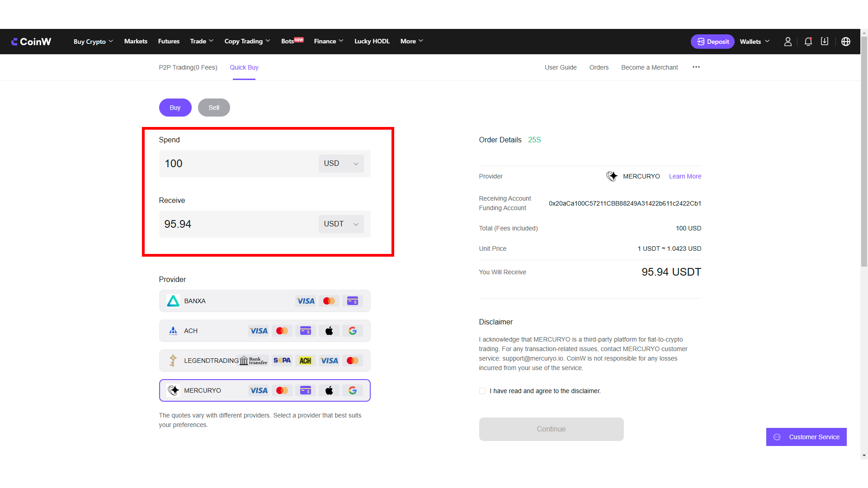Click the CoinW logo

(31, 42)
